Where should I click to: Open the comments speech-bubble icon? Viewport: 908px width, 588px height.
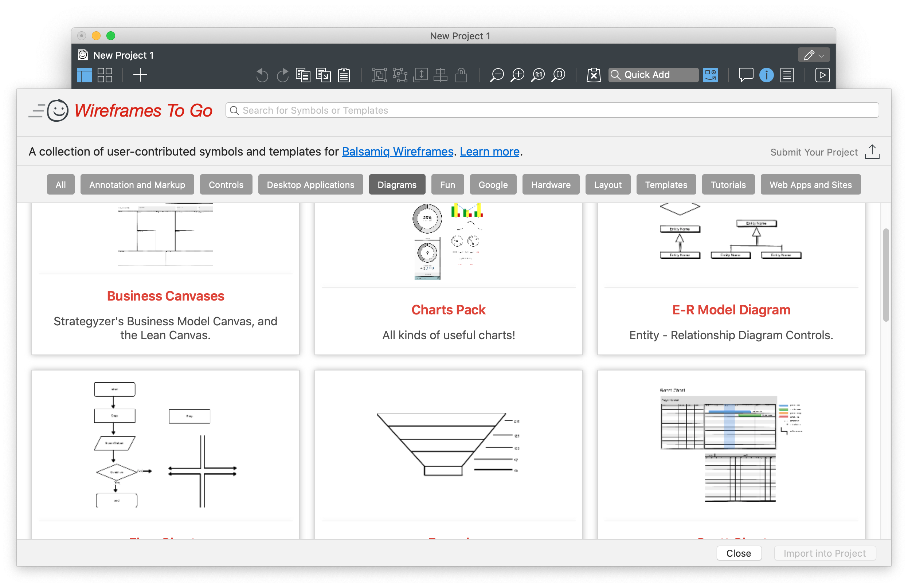[x=746, y=75]
